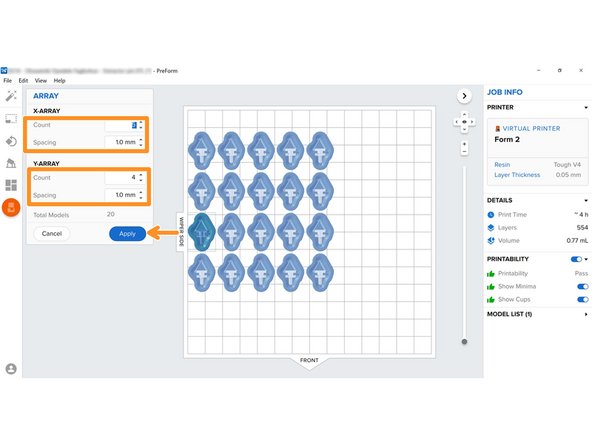Open the user account profile icon
The width and height of the screenshot is (592, 444).
coord(11,368)
